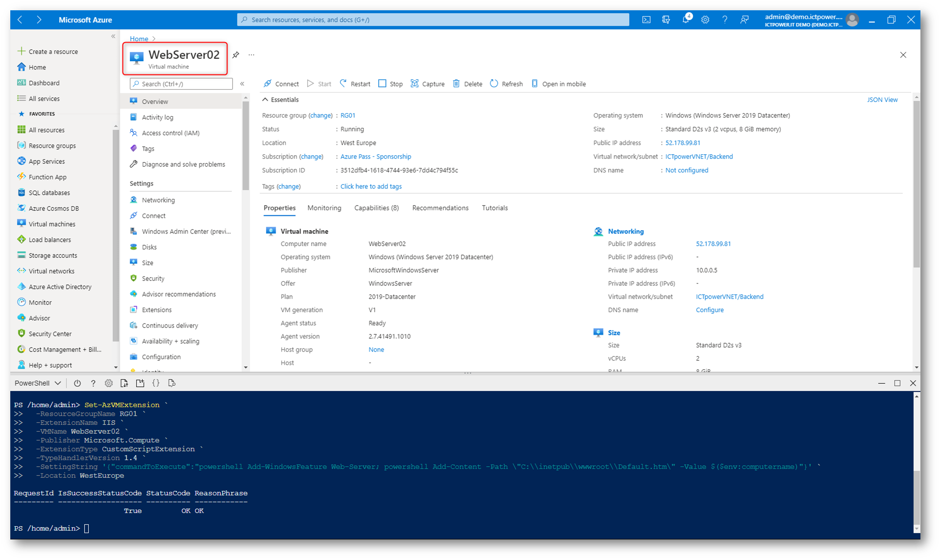
Task: Collapse the VM resource menu with chevrons
Action: (x=242, y=84)
